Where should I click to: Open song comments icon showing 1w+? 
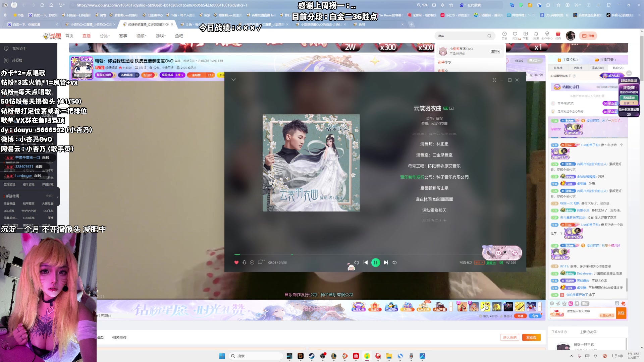(x=260, y=262)
